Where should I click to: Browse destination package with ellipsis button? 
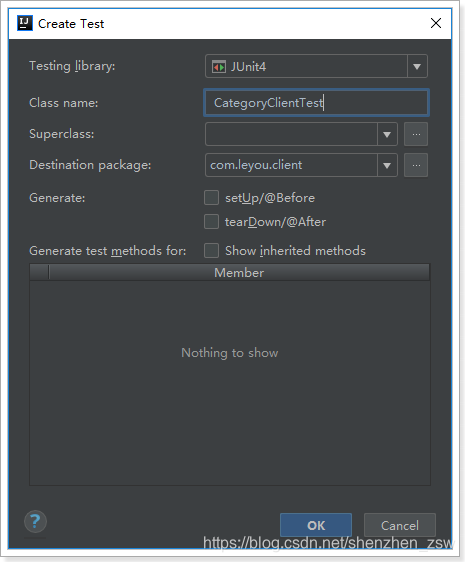tap(416, 165)
